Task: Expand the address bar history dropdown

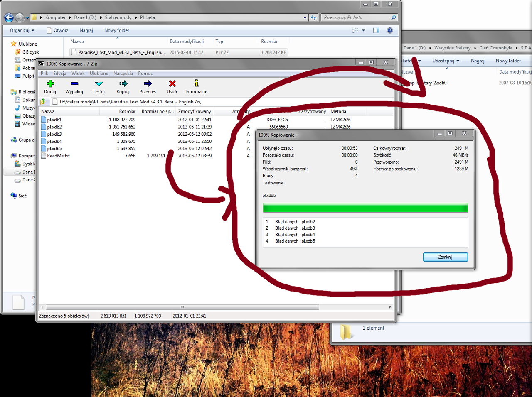Action: pos(305,17)
